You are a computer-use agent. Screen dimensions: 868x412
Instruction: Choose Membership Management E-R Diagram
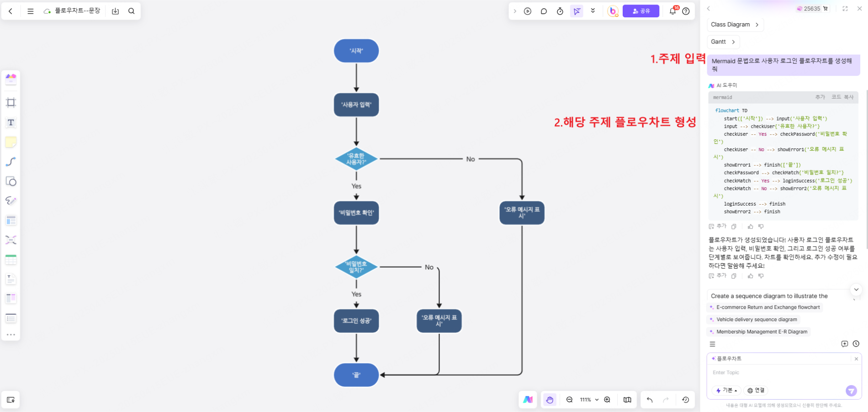(x=758, y=332)
